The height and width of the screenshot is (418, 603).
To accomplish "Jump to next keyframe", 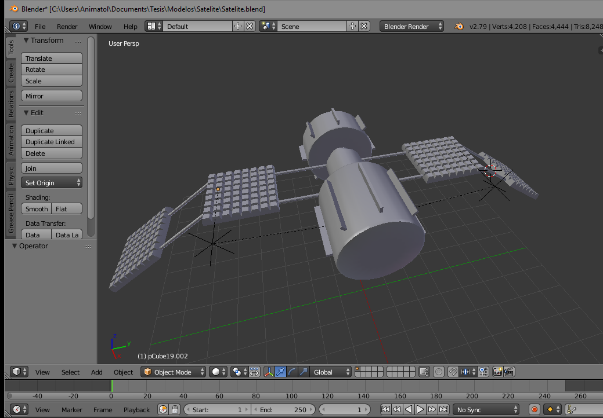I will click(x=431, y=410).
